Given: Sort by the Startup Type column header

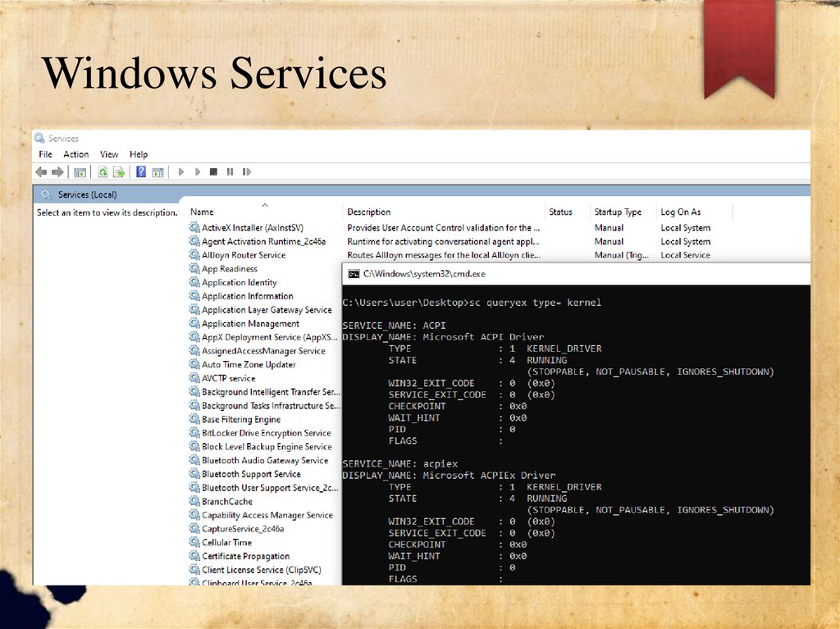Looking at the screenshot, I should pyautogui.click(x=618, y=212).
